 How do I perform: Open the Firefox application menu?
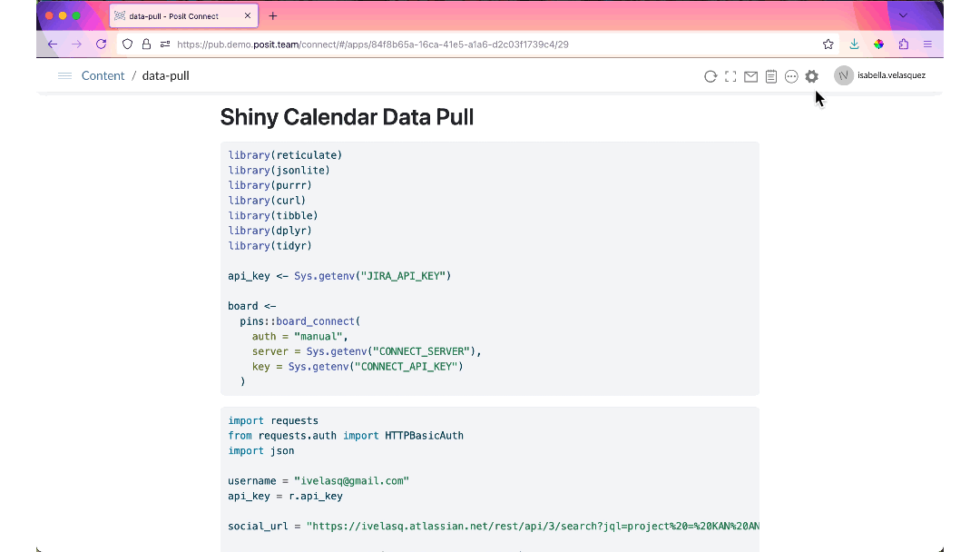[927, 44]
